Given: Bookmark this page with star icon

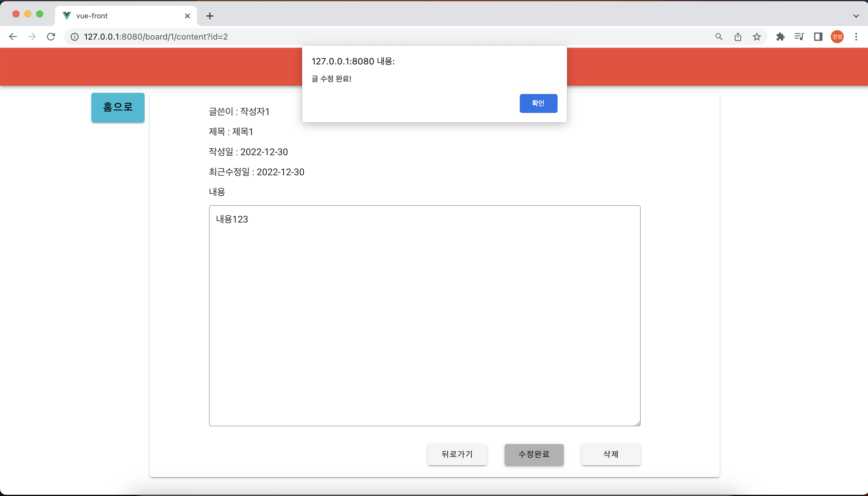Looking at the screenshot, I should pyautogui.click(x=757, y=37).
